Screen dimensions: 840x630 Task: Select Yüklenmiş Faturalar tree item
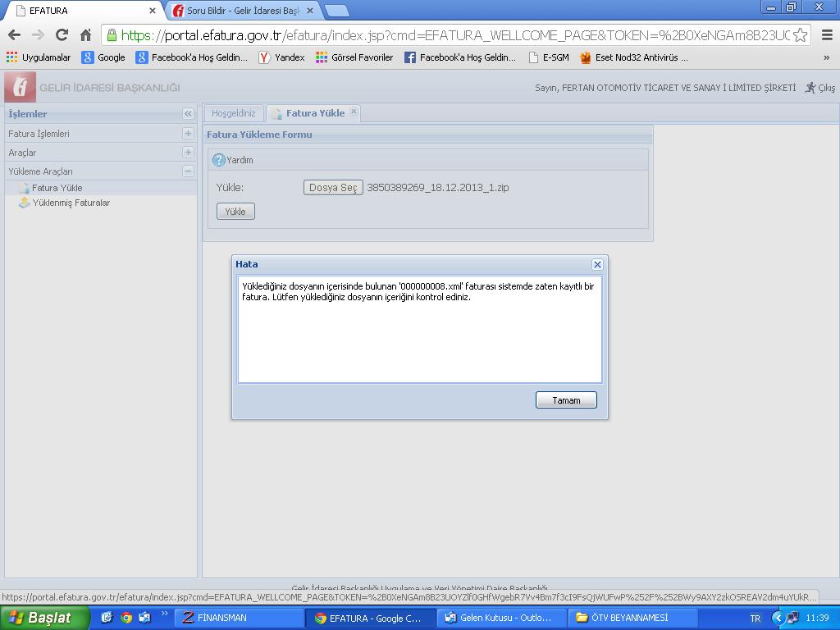[x=71, y=203]
